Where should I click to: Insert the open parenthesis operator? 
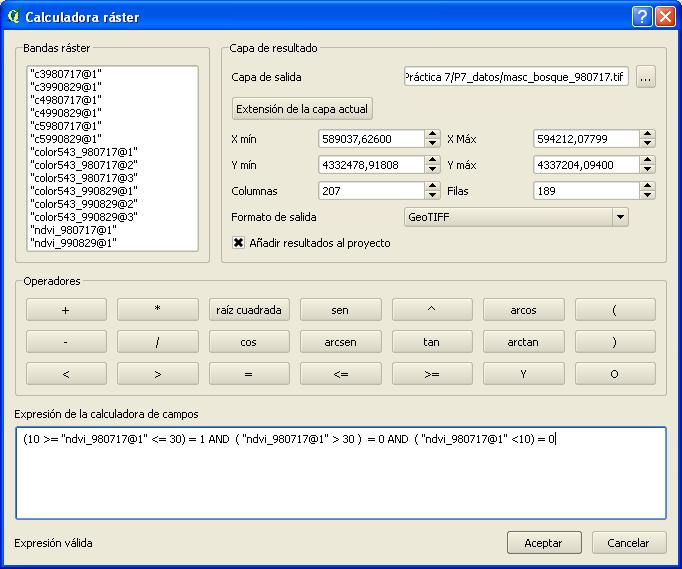(x=614, y=310)
